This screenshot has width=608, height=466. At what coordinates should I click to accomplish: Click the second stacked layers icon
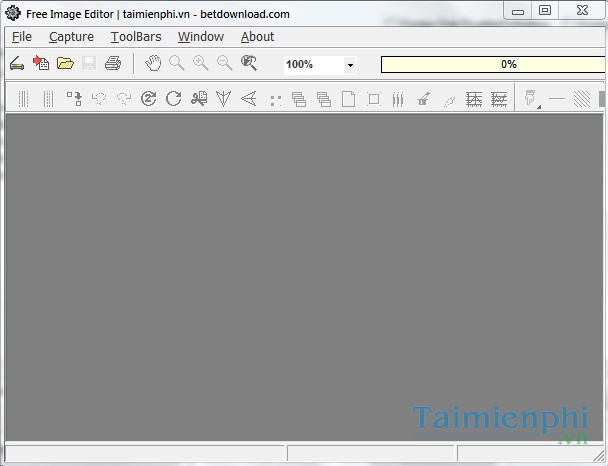(x=323, y=99)
